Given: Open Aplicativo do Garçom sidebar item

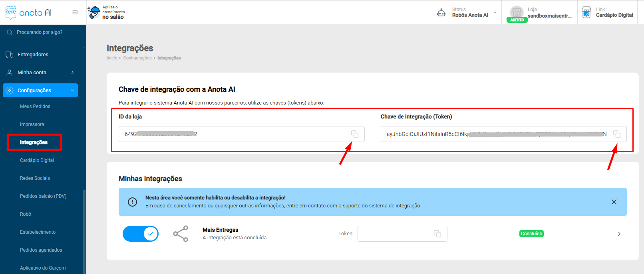Looking at the screenshot, I should click(43, 268).
